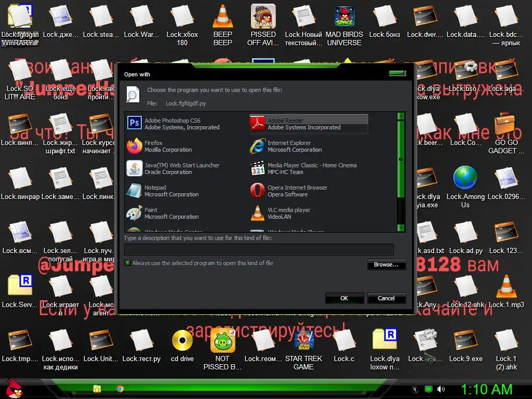Viewport: 532px width, 399px height.
Task: Select the Lock.Новый текстовый... desktop file
Action: pos(303,25)
